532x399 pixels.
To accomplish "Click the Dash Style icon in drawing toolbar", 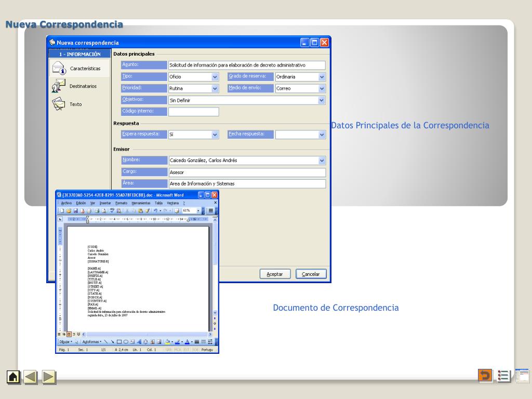I will pos(204,342).
